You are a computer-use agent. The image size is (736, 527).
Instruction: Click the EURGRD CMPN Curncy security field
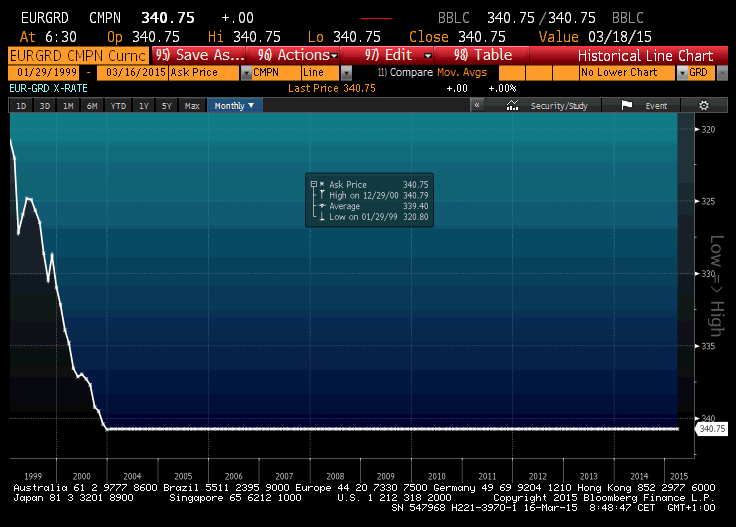click(x=78, y=56)
